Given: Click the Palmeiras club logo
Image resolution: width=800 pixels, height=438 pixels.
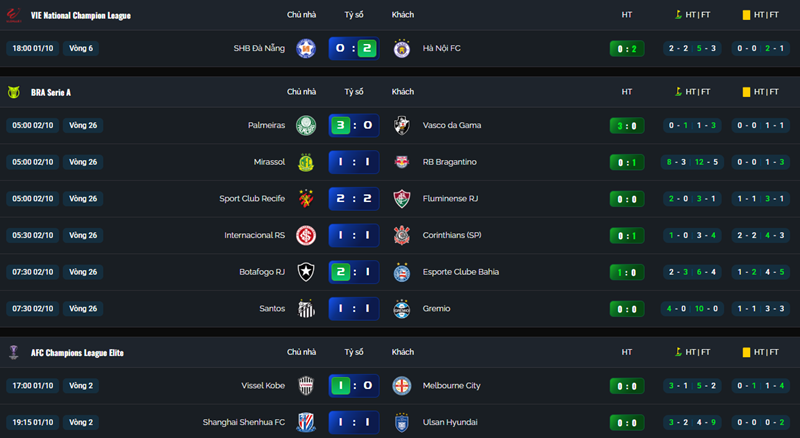Looking at the screenshot, I should point(306,125).
